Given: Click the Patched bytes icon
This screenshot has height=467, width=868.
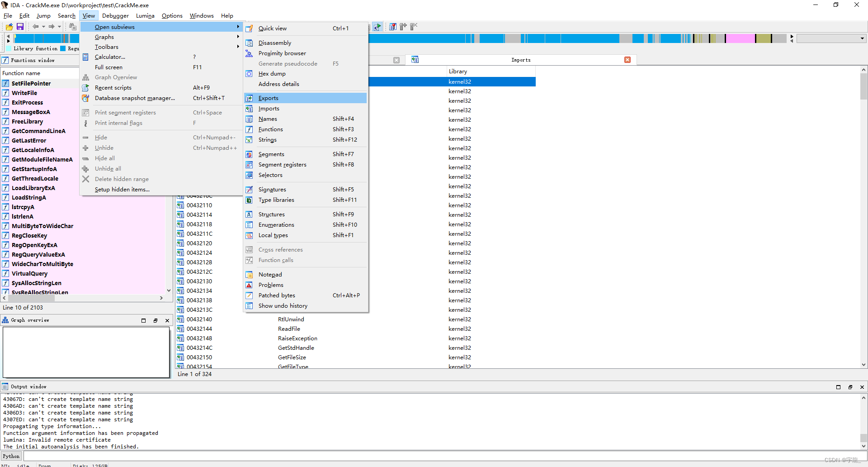Looking at the screenshot, I should 249,295.
